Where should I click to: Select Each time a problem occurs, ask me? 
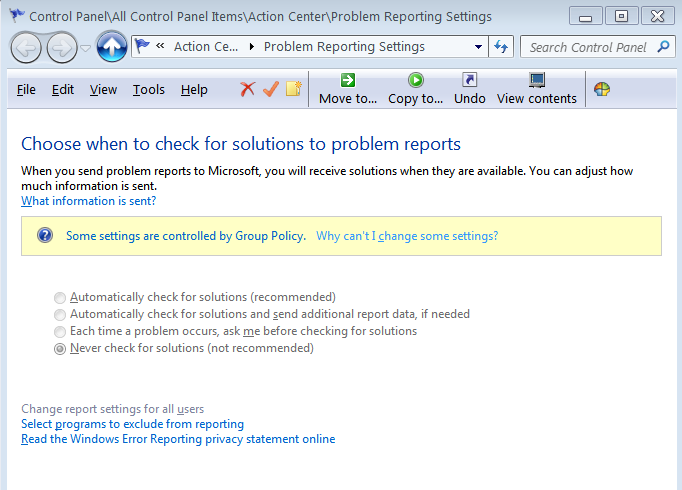(235, 331)
